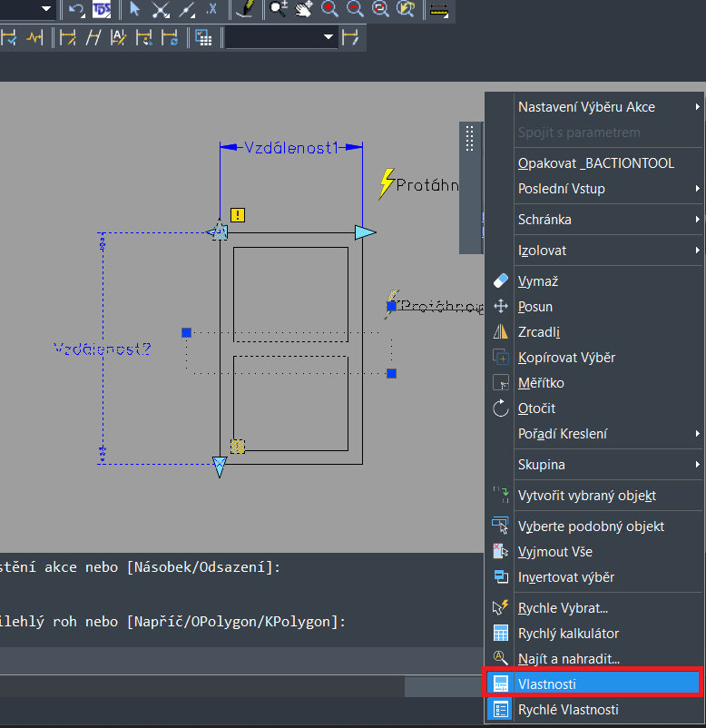The width and height of the screenshot is (706, 728).
Task: Click the cyan right-pointing triangle grip
Action: [x=365, y=232]
